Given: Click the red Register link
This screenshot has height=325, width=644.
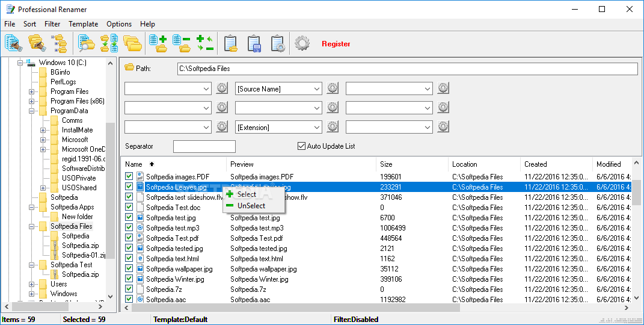Looking at the screenshot, I should pyautogui.click(x=336, y=43).
